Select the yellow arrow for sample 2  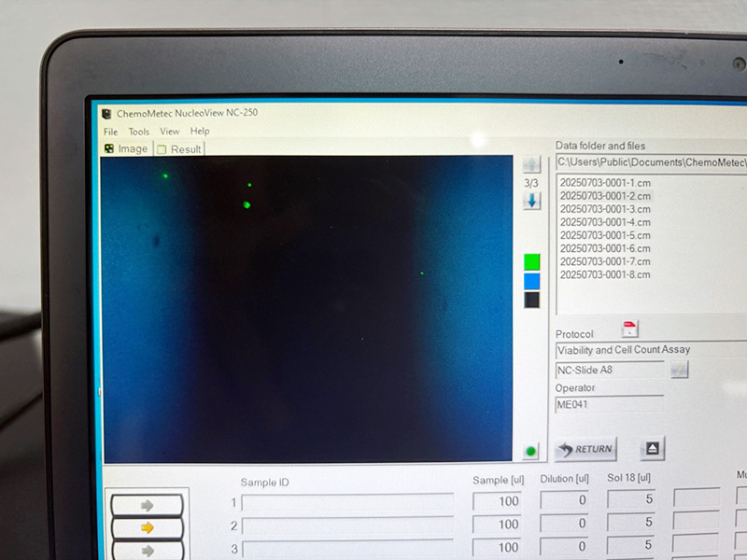pos(147,527)
